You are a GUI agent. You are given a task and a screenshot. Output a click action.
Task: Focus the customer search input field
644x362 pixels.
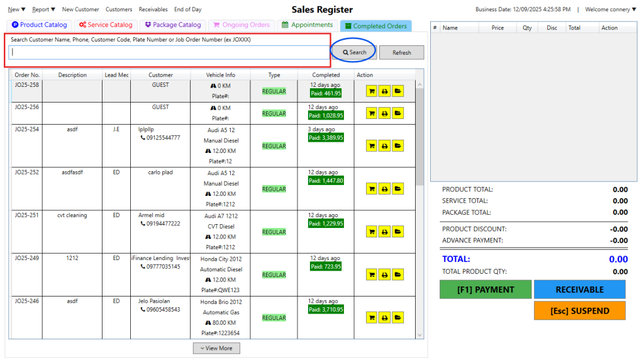coord(168,52)
